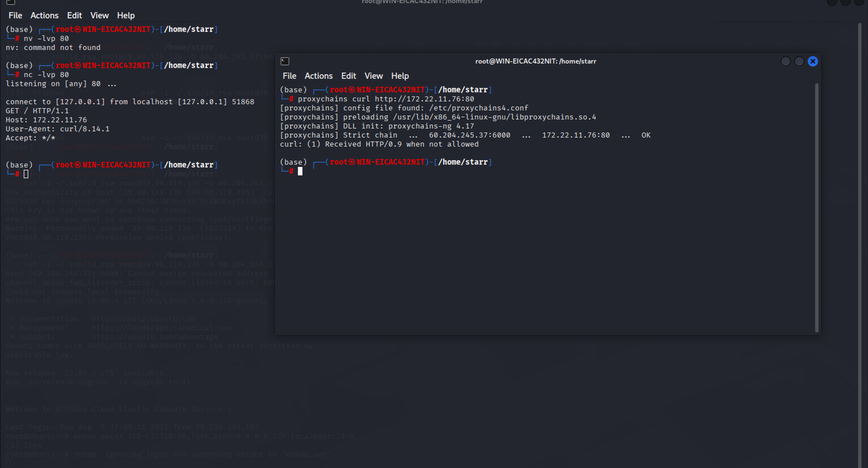Open File menu in background nc terminal
868x468 pixels.
[15, 16]
